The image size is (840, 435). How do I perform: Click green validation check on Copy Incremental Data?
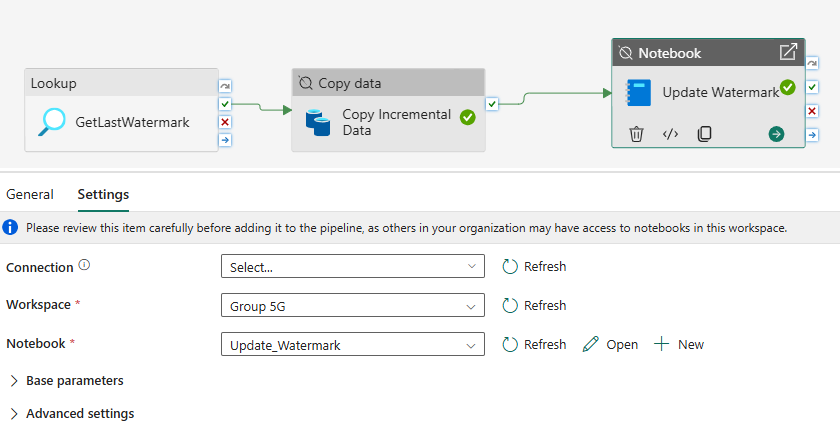[x=468, y=117]
